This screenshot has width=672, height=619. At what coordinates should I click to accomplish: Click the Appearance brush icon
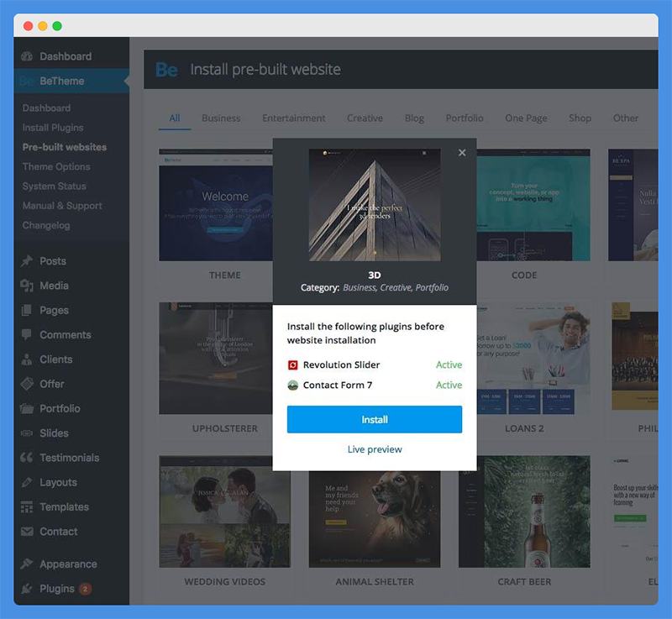tap(27, 564)
